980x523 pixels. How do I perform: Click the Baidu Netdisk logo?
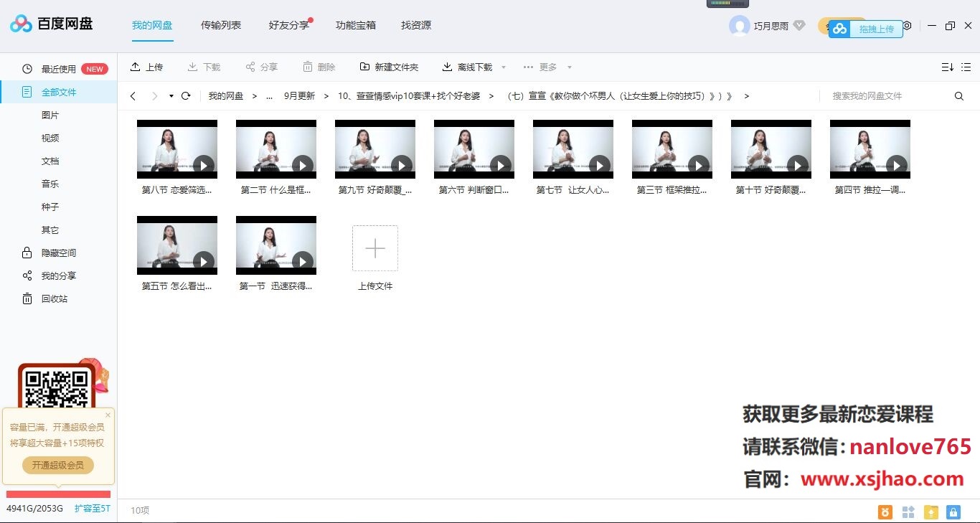tap(51, 24)
